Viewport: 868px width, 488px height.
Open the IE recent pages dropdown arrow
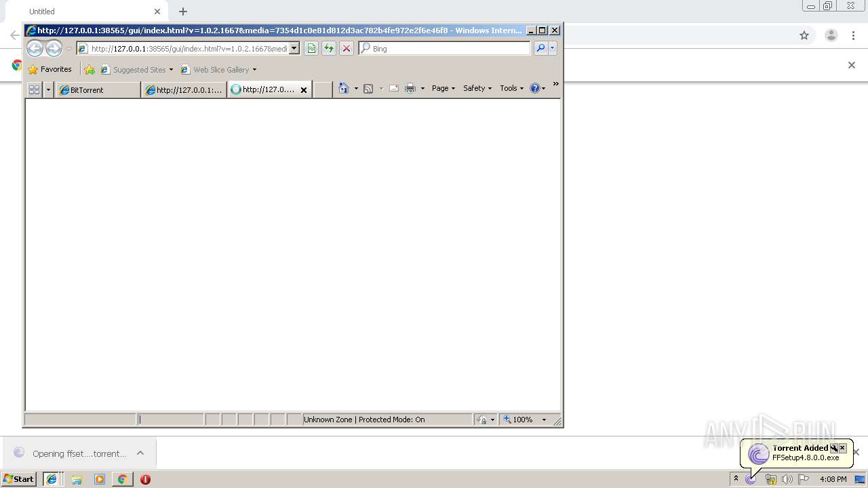click(68, 49)
